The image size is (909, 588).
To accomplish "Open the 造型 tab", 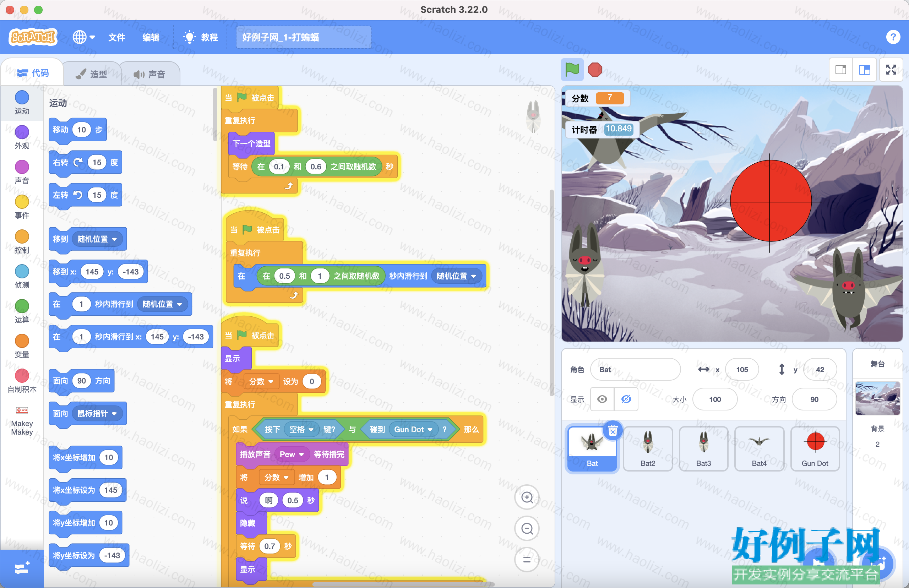I will click(x=92, y=74).
